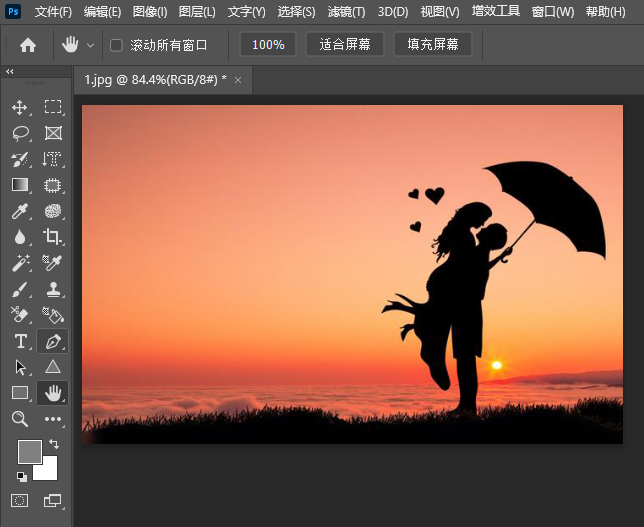Select the Pen tool
The height and width of the screenshot is (527, 644).
53,341
